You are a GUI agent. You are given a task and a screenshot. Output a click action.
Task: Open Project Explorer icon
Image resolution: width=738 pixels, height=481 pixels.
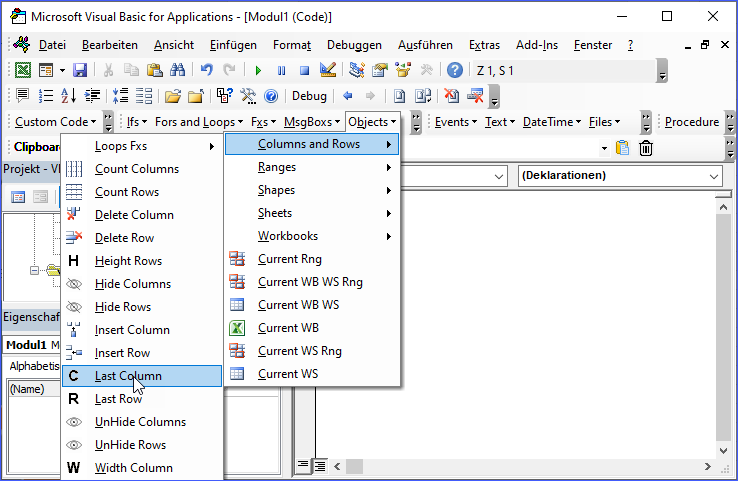(357, 71)
